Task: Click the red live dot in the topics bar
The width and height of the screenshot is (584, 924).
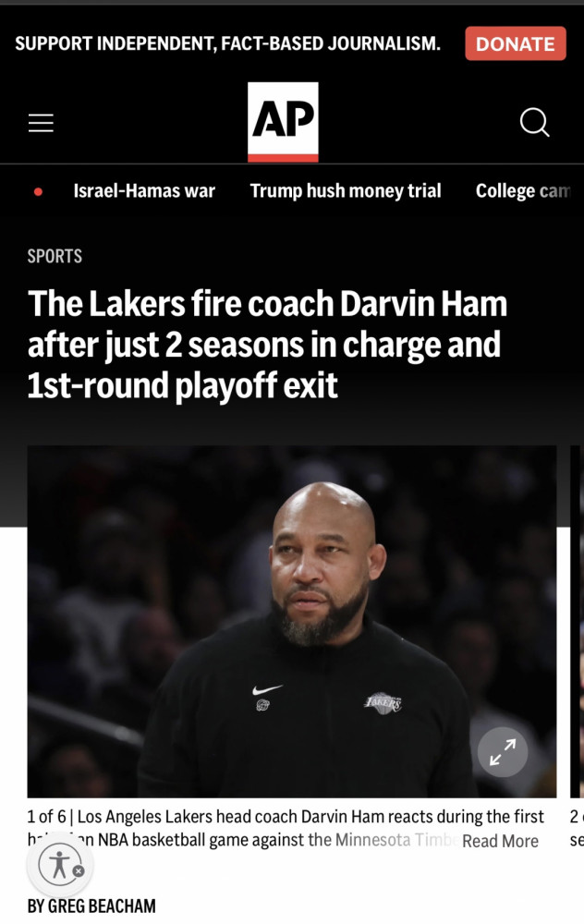Action: point(38,191)
